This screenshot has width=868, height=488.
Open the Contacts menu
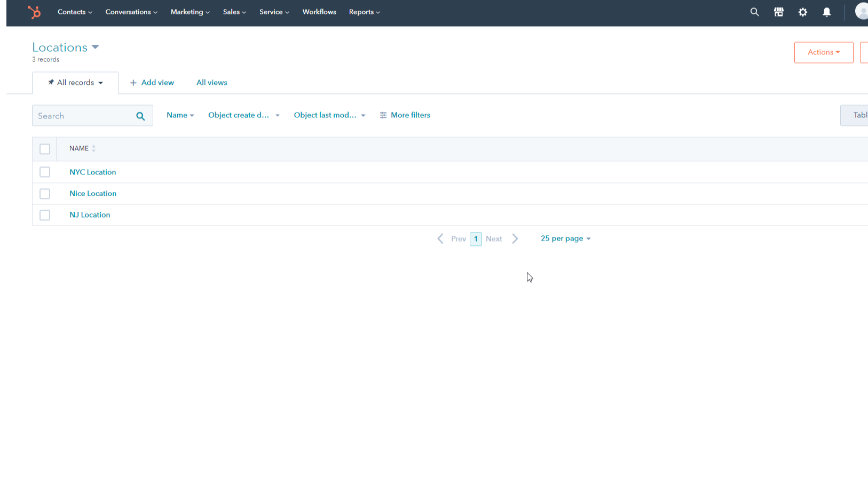[75, 12]
